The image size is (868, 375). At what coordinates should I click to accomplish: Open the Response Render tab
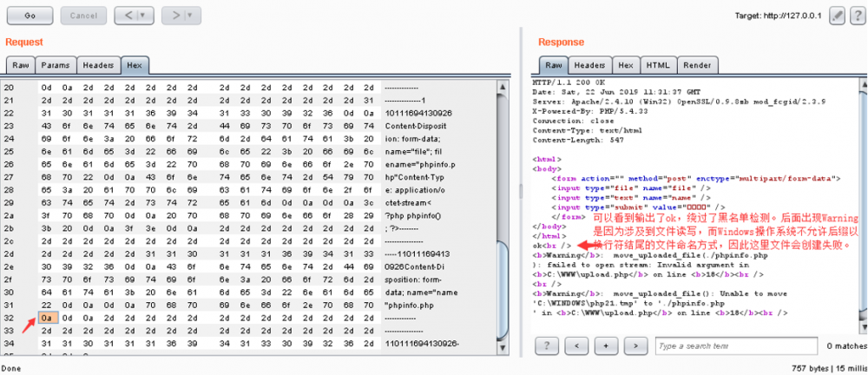698,65
